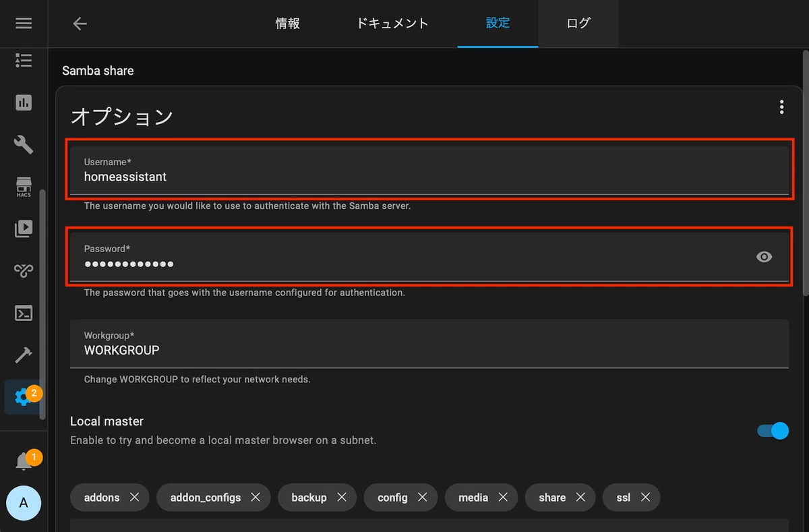
Task: Remove the addons share chip
Action: (x=134, y=497)
